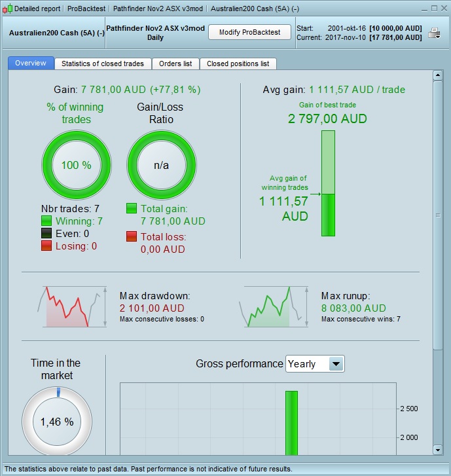Click the 0,00 AUD total loss value

163,249
